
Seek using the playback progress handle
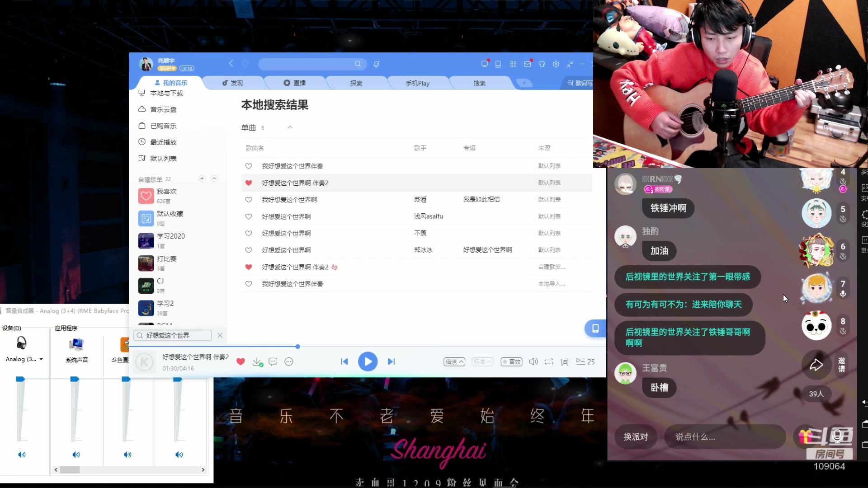click(297, 347)
